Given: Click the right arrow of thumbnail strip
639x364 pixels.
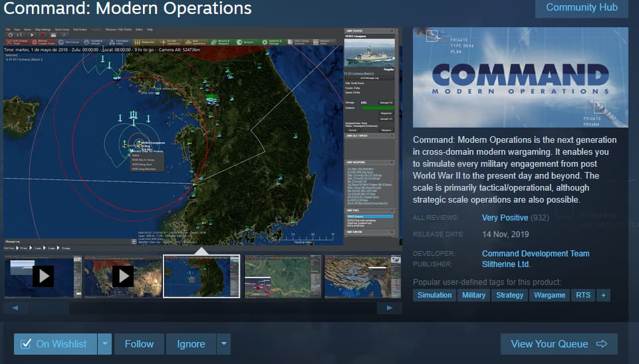Looking at the screenshot, I should click(389, 308).
